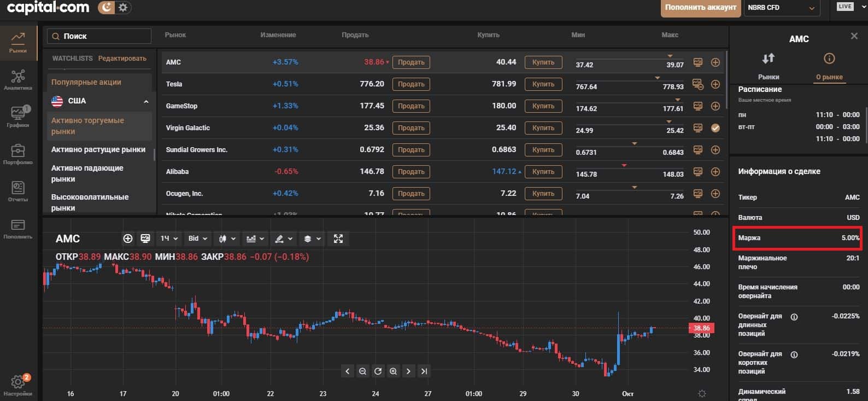The image size is (868, 401).
Task: Toggle dark mode moon switch
Action: (x=107, y=8)
